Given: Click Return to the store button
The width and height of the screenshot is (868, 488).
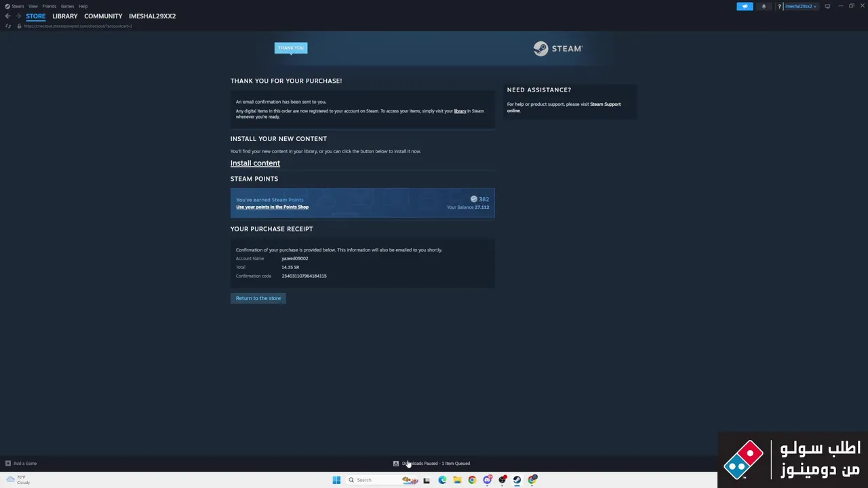Looking at the screenshot, I should 258,298.
